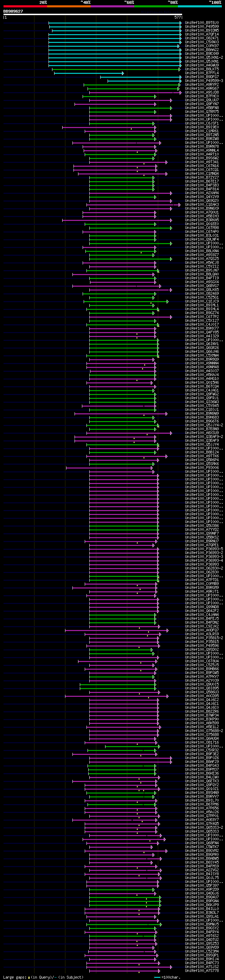Select hit UniRef100_A7QF14
This screenshot has height=980, width=225.
(x=202, y=34)
